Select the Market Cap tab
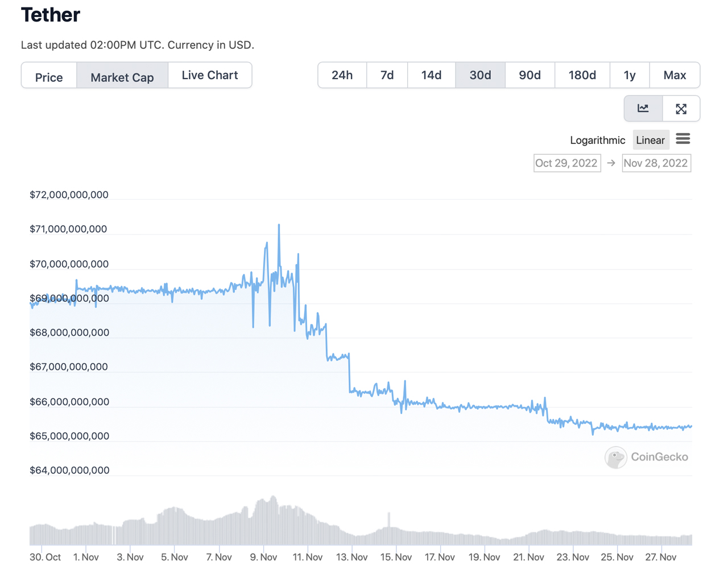This screenshot has height=569, width=728. coord(122,76)
